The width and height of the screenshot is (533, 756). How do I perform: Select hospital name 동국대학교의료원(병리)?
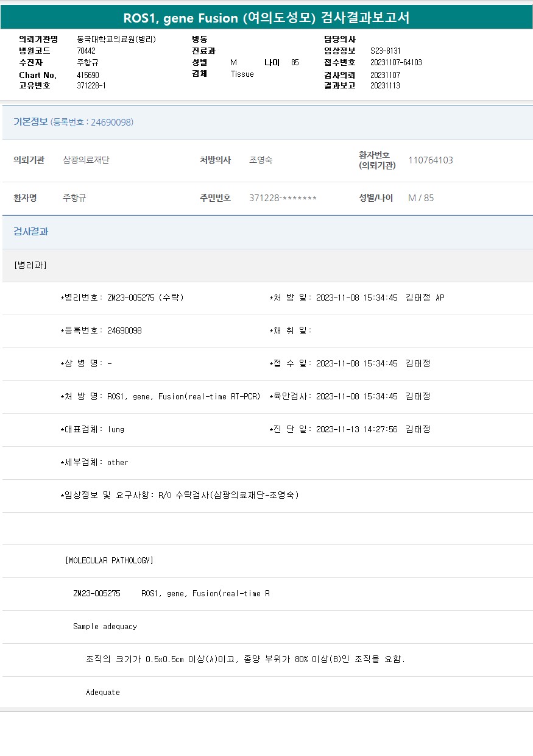[116, 40]
